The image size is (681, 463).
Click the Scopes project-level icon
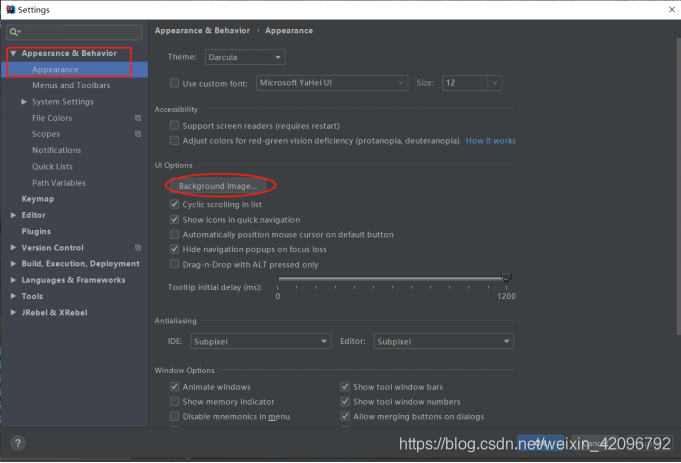tap(138, 134)
